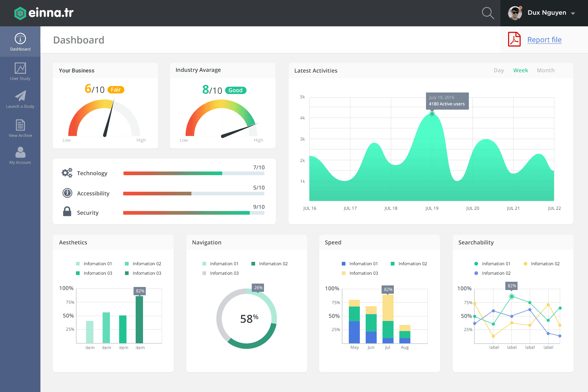Image resolution: width=588 pixels, height=392 pixels.
Task: Switch Latest Activities to Month view
Action: [x=545, y=70]
